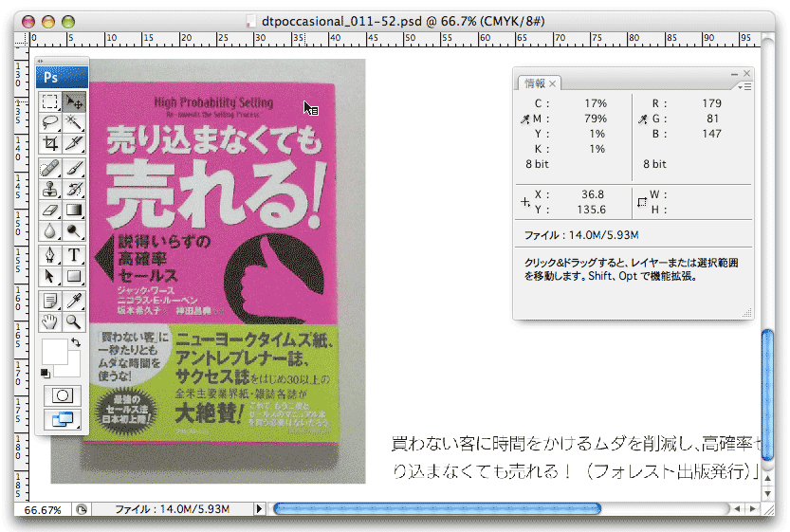Close the 情報 tab
The height and width of the screenshot is (532, 790).
(553, 83)
